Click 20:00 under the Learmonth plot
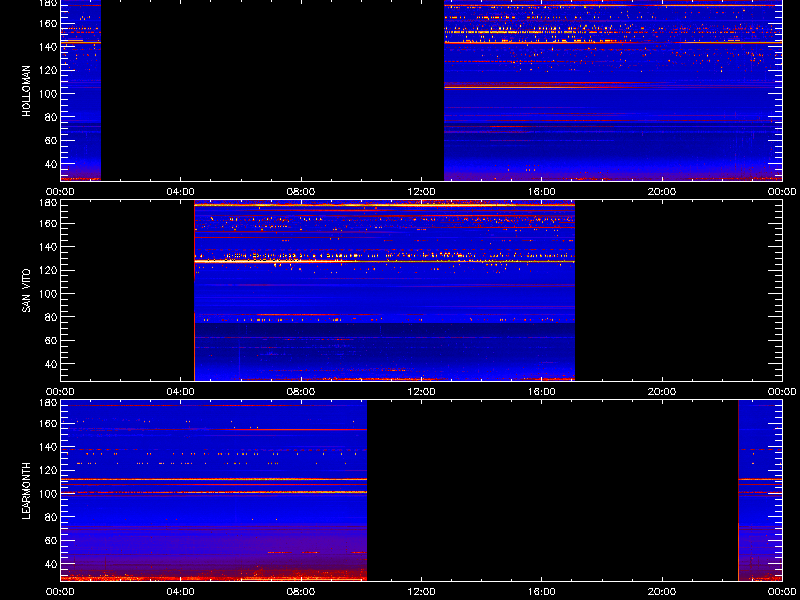 point(662,592)
